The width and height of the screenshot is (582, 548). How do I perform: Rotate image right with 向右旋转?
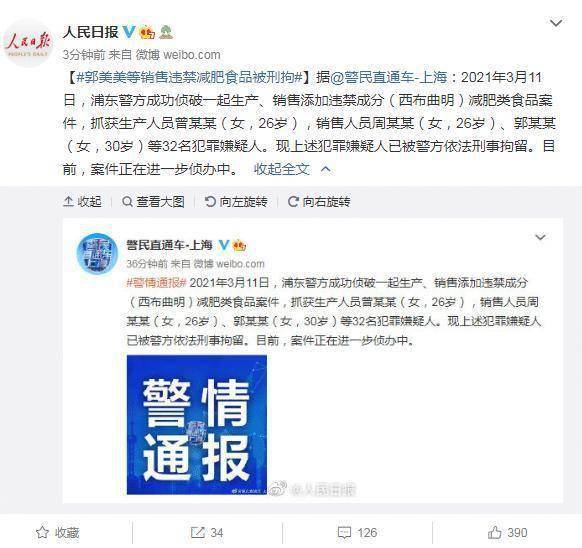tap(319, 202)
